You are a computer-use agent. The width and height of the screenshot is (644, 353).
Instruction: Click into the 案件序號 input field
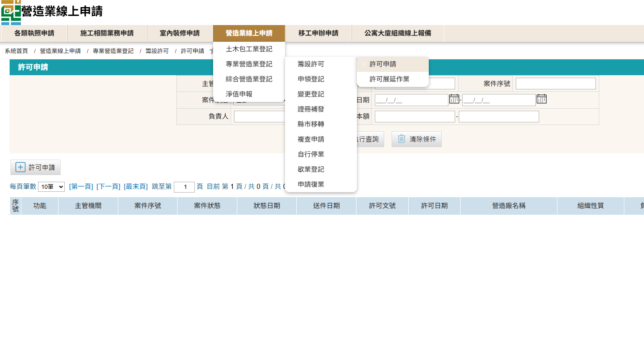tap(555, 84)
